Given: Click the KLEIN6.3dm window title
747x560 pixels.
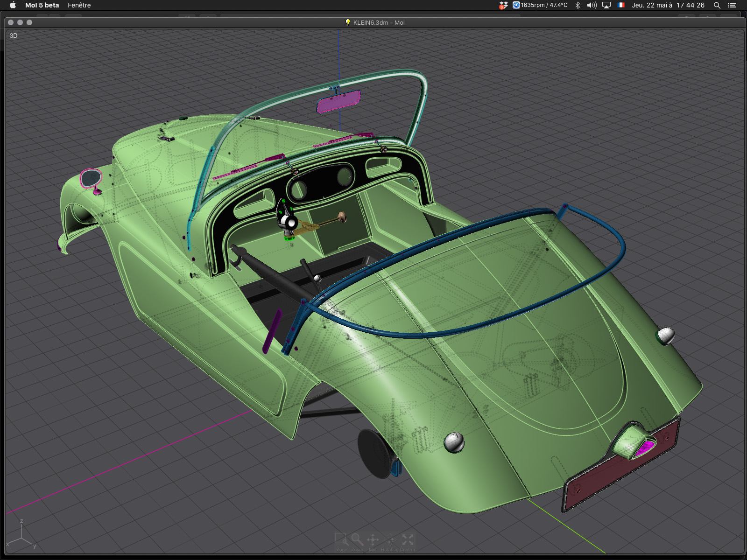Looking at the screenshot, I should pos(379,22).
